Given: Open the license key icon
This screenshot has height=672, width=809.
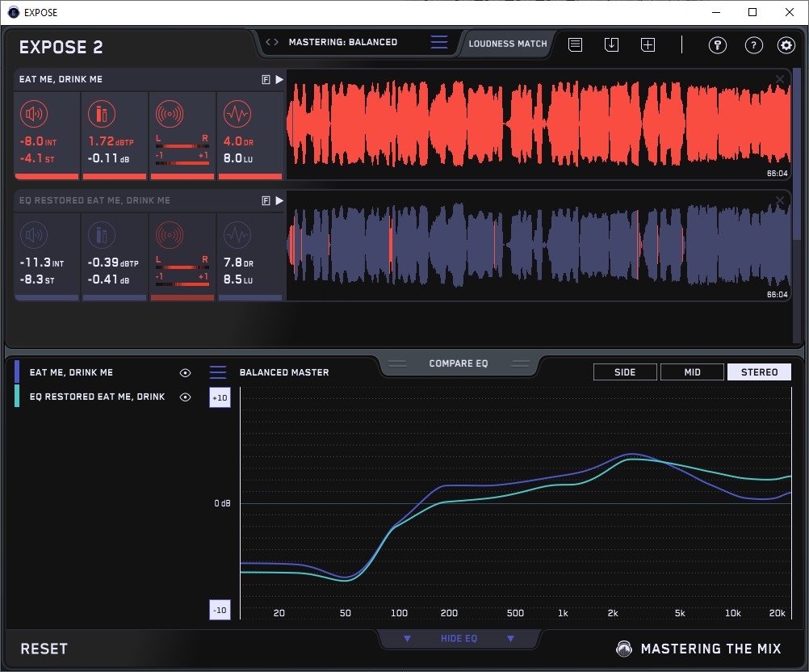Looking at the screenshot, I should 717,45.
